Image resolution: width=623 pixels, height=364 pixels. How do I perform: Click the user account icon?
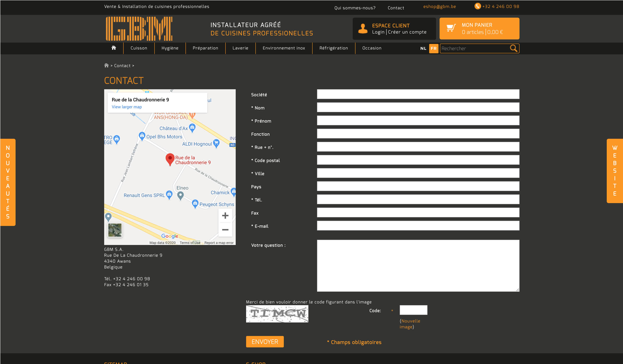coord(363,28)
